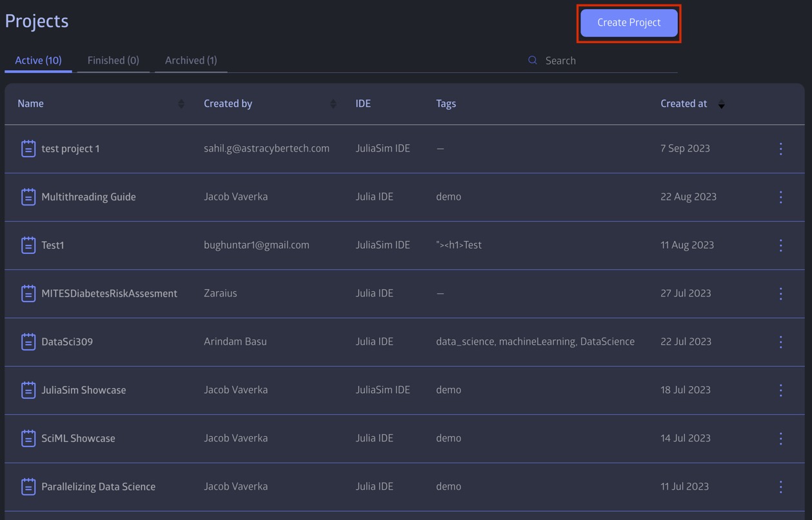The image size is (812, 520).
Task: Click project icon beside Test1
Action: 28,246
